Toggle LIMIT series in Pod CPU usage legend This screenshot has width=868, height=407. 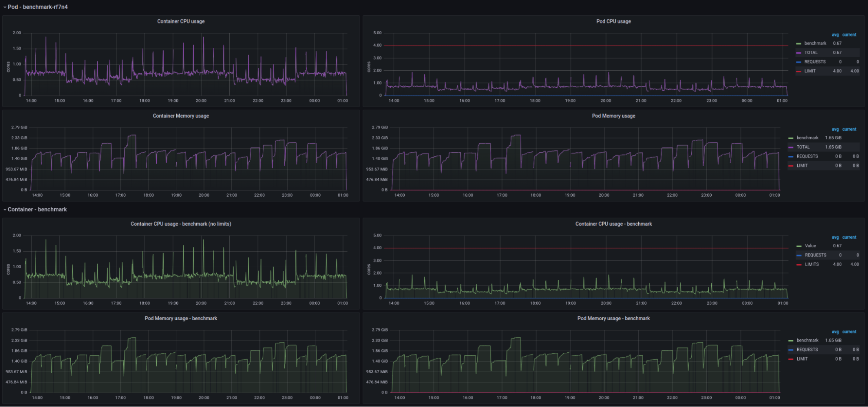point(810,71)
